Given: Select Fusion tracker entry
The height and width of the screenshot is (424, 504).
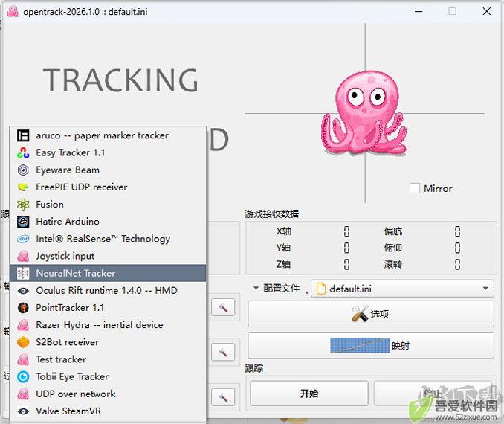Looking at the screenshot, I should (108, 205).
